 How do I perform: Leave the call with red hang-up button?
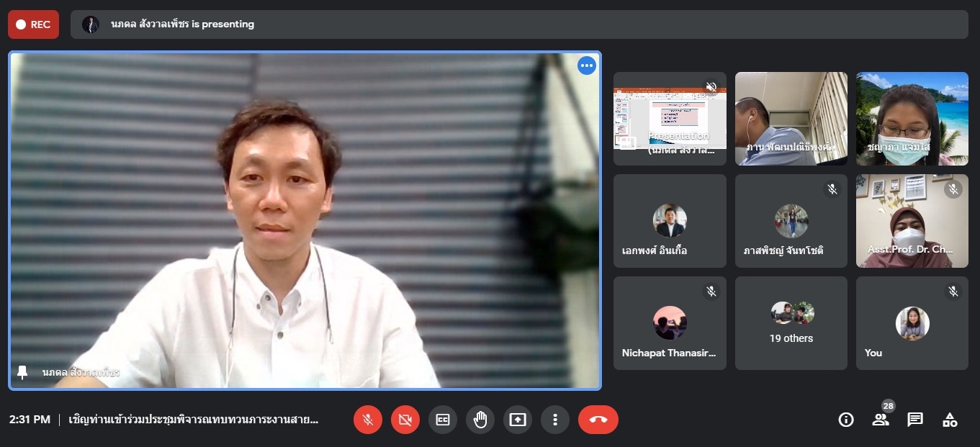point(598,420)
